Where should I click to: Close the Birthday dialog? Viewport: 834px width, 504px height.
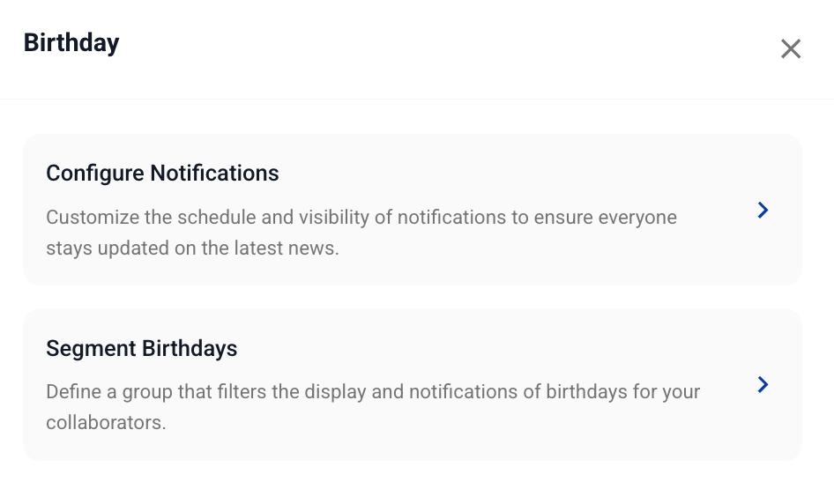tap(791, 49)
